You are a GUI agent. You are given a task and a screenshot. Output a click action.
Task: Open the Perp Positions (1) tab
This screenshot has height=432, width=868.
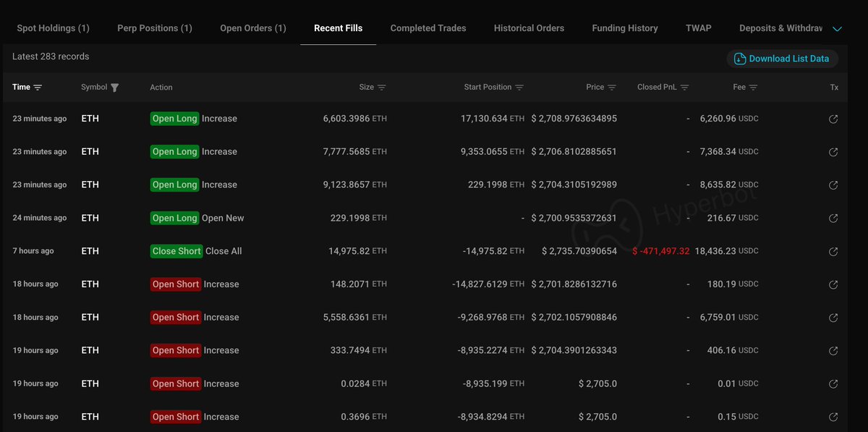pyautogui.click(x=155, y=28)
